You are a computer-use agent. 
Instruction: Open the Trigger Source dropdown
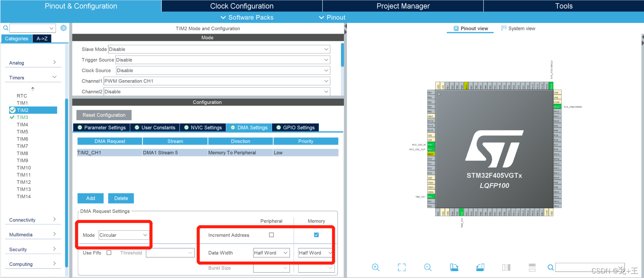(x=223, y=60)
